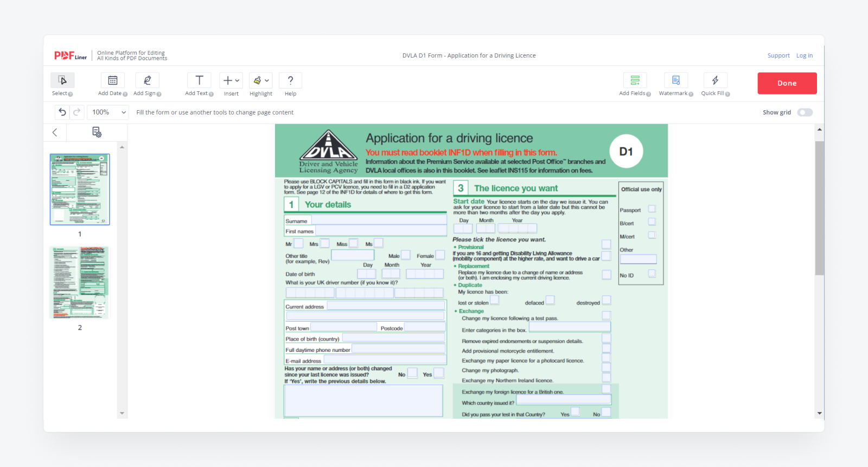Open the Add Fields tool
868x467 pixels.
[635, 80]
